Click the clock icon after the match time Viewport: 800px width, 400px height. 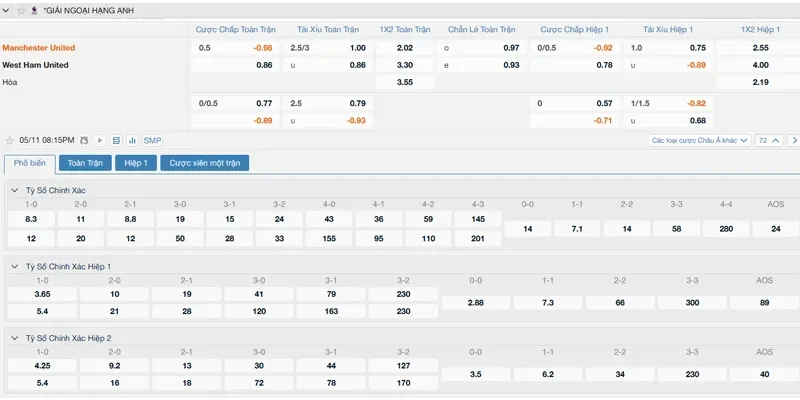85,141
